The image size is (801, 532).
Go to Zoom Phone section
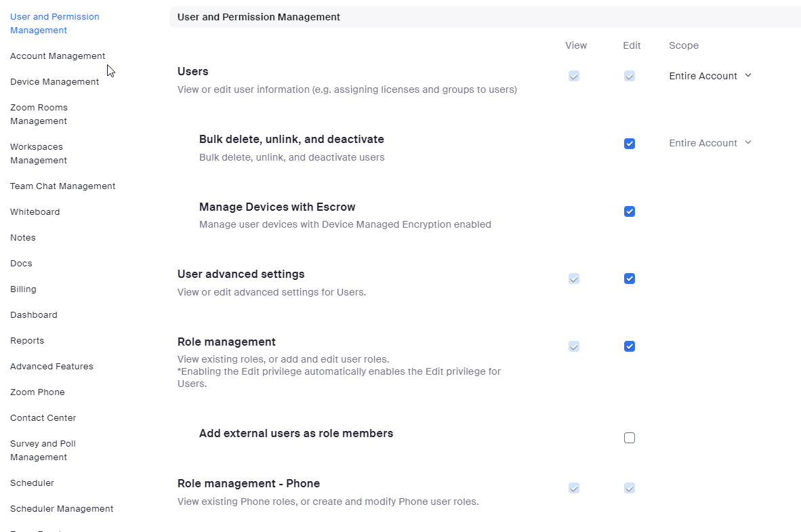pyautogui.click(x=37, y=392)
